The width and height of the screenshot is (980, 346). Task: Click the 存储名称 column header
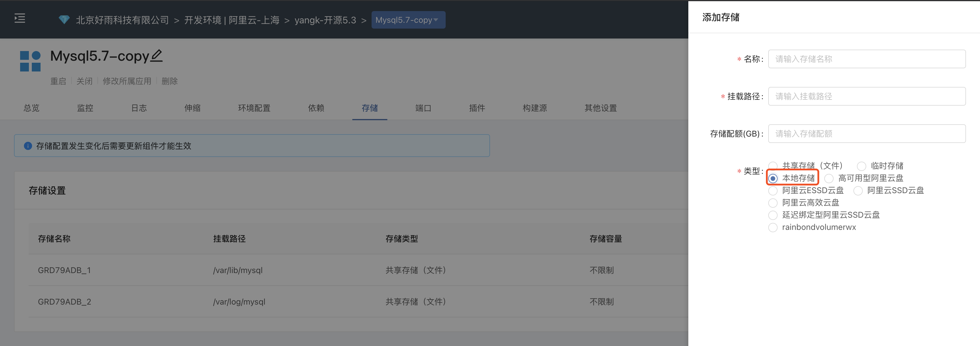[54, 239]
